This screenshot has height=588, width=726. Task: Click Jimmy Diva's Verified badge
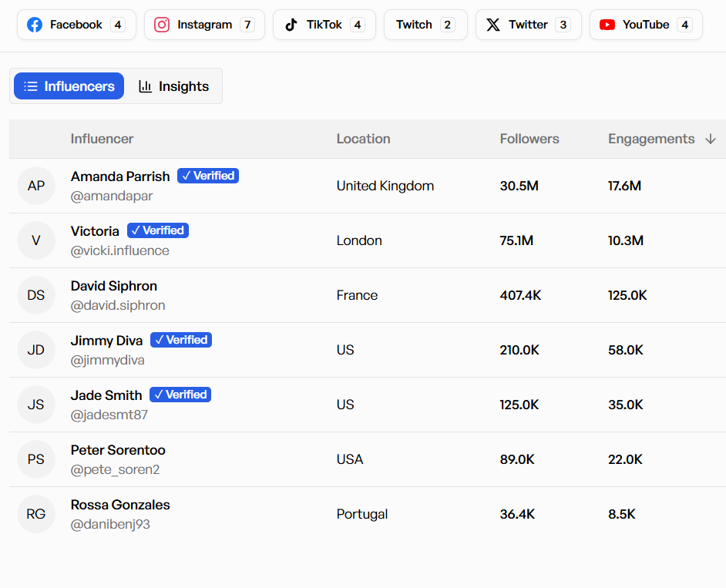(181, 340)
